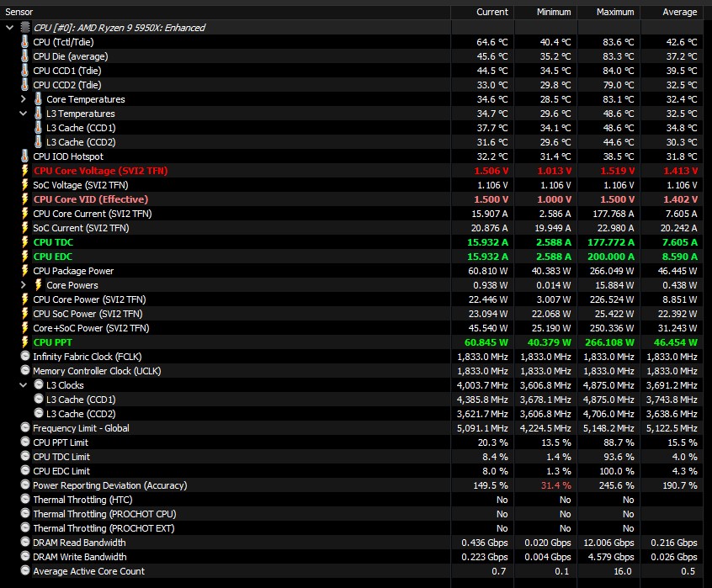Click lightning icon of Core Powers
This screenshot has height=588, width=712.
coord(39,285)
